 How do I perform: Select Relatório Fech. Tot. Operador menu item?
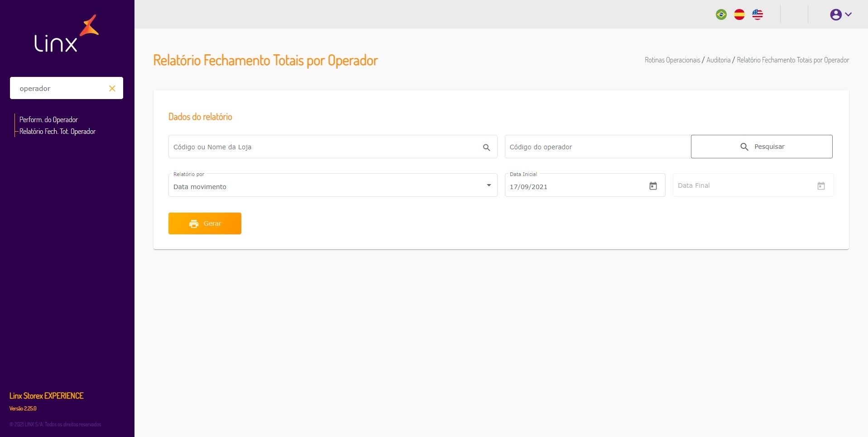coord(58,132)
